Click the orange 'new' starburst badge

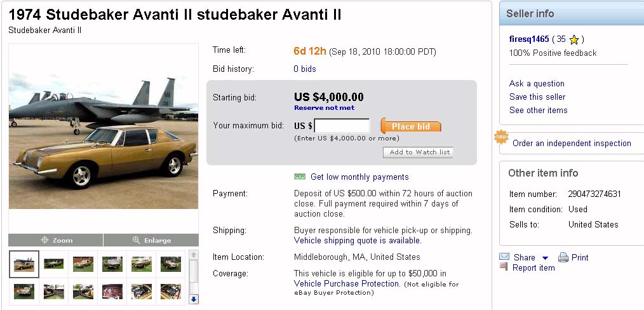click(x=502, y=137)
